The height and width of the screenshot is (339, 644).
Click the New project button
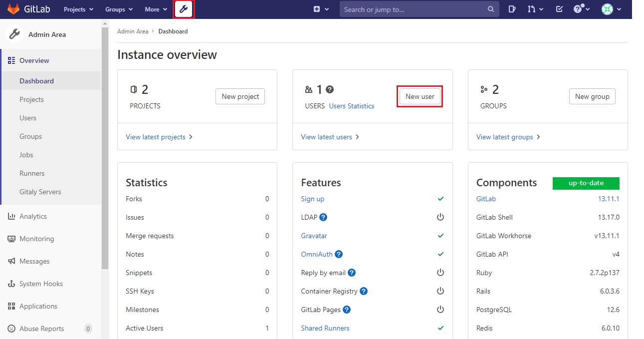tap(240, 96)
